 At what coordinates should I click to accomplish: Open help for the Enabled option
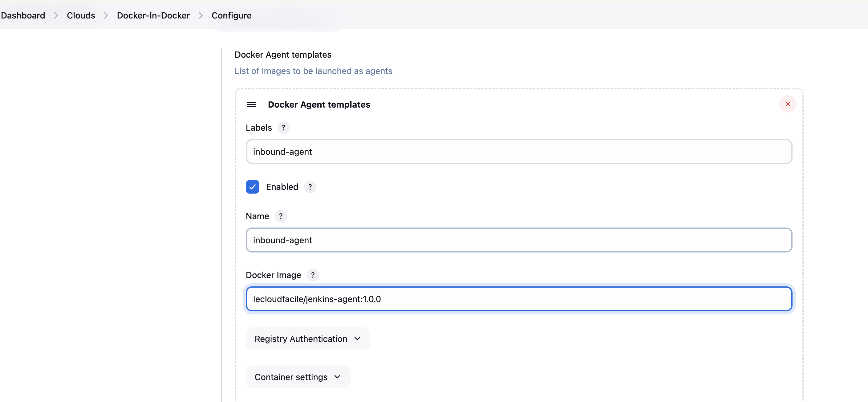[x=310, y=187]
